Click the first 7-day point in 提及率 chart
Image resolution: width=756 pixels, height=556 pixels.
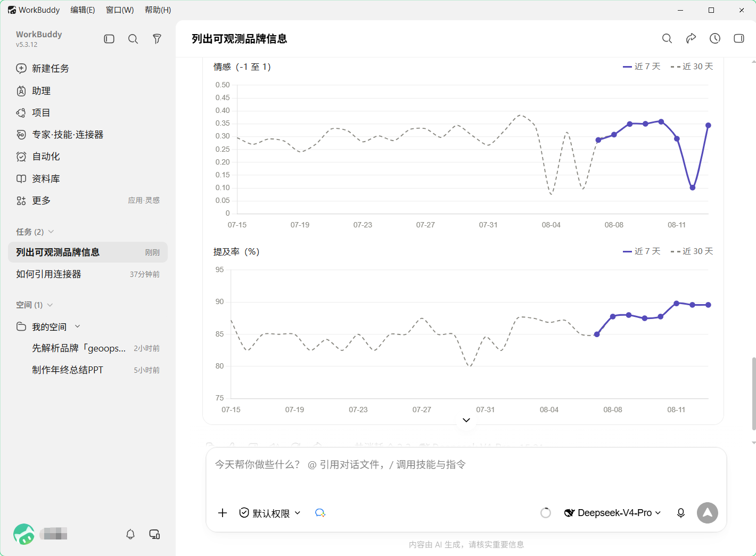coord(597,334)
